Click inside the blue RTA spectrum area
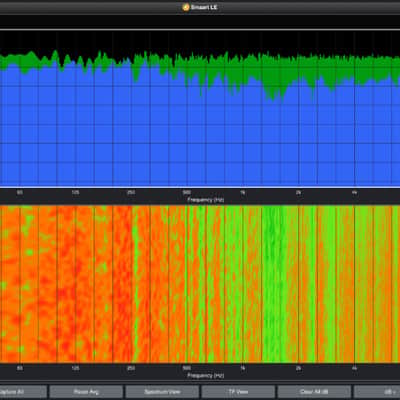 point(200,140)
